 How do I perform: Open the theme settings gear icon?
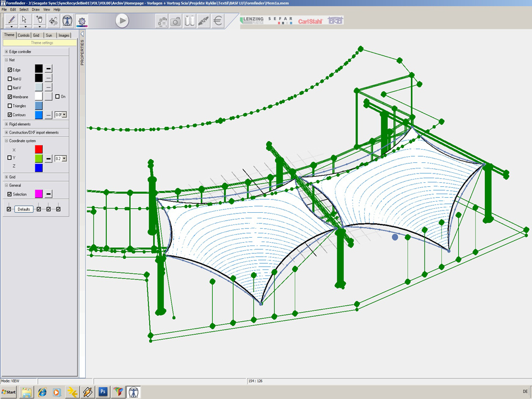pos(82,21)
